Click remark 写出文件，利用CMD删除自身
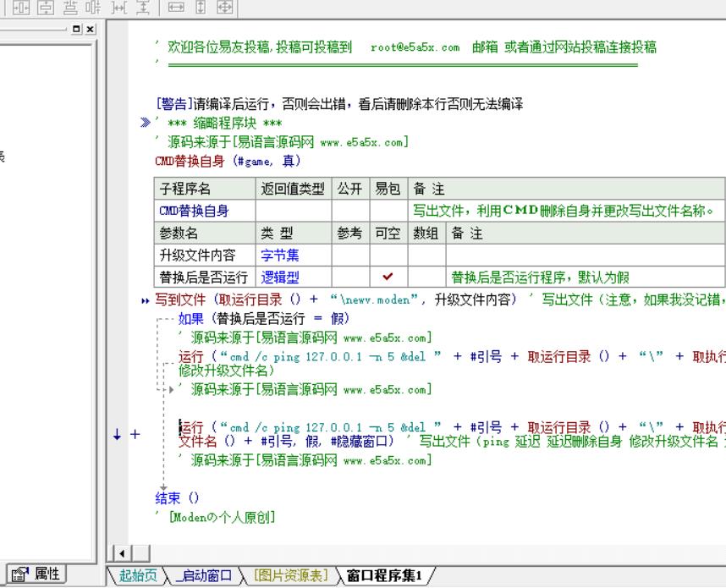This screenshot has height=588, width=726. point(563,212)
